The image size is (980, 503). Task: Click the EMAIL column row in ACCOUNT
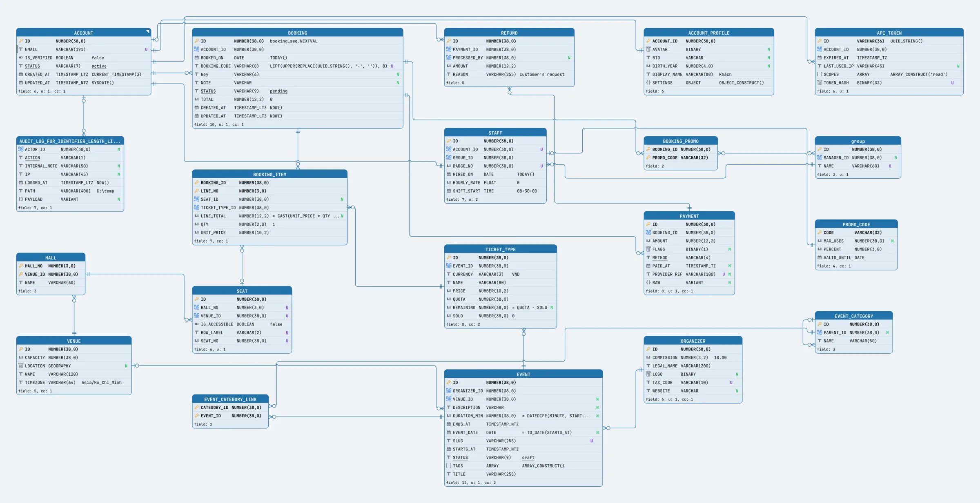tap(84, 49)
